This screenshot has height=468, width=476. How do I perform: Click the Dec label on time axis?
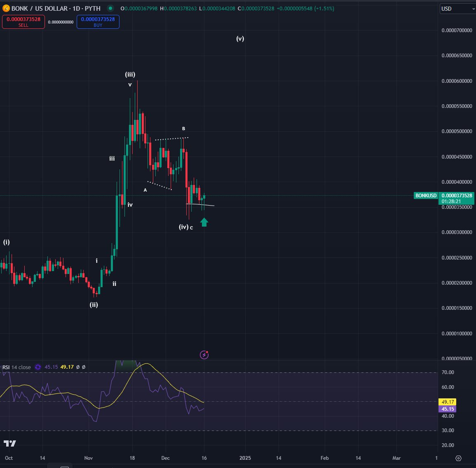[x=165, y=458]
